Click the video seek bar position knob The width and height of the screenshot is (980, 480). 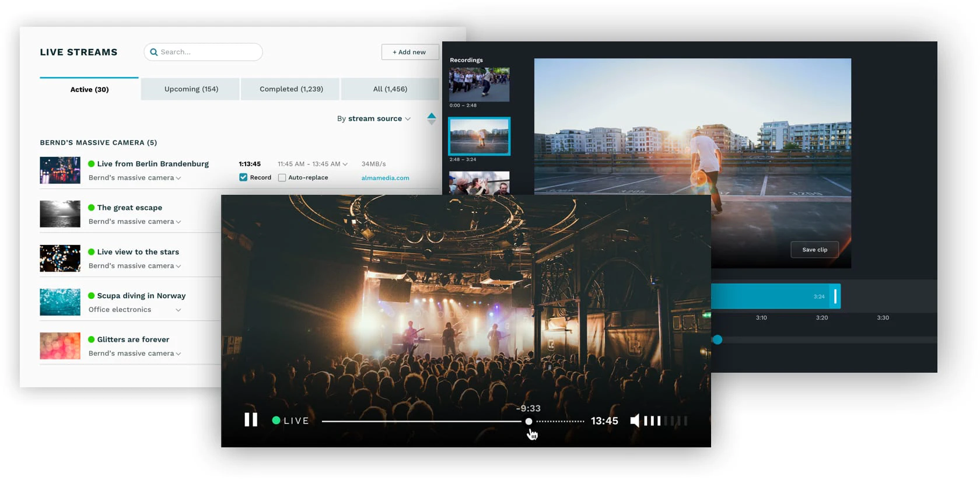528,421
